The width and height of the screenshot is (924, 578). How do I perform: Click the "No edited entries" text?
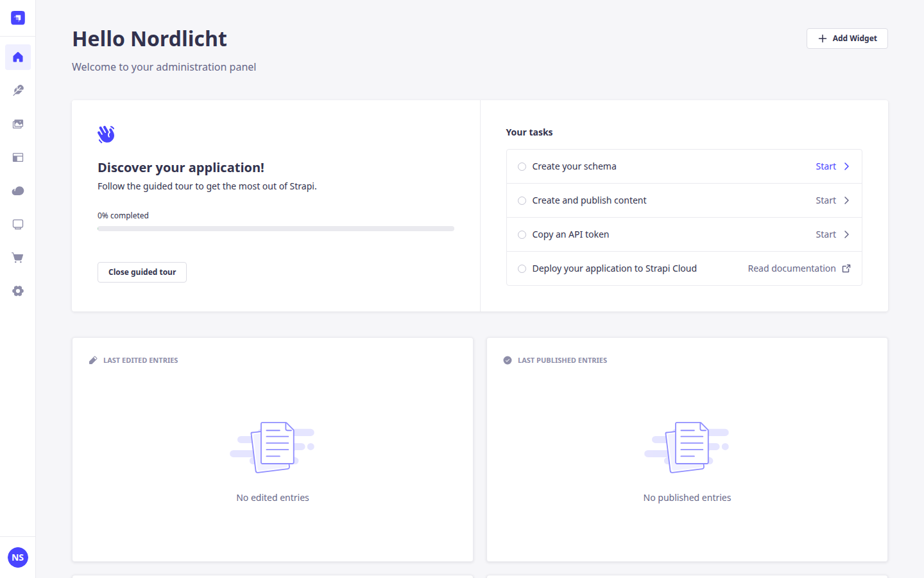273,498
